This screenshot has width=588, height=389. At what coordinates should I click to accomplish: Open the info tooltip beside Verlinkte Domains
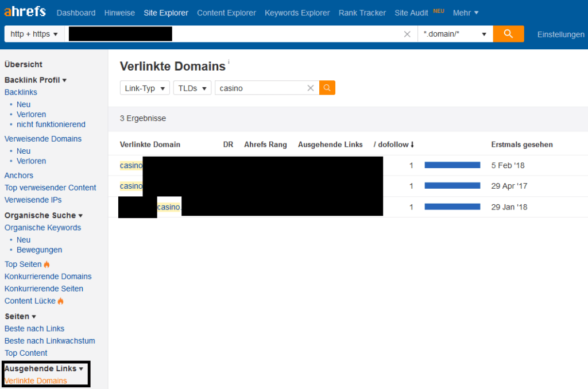click(x=229, y=62)
